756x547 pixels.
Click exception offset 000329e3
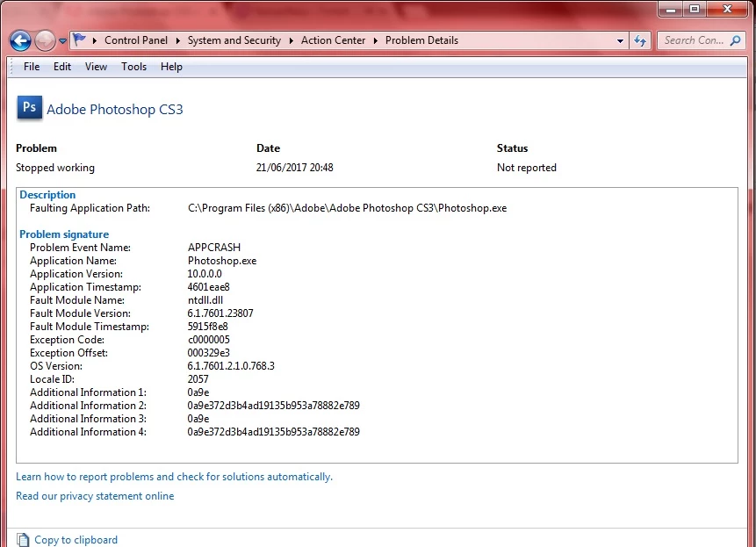[x=208, y=353]
